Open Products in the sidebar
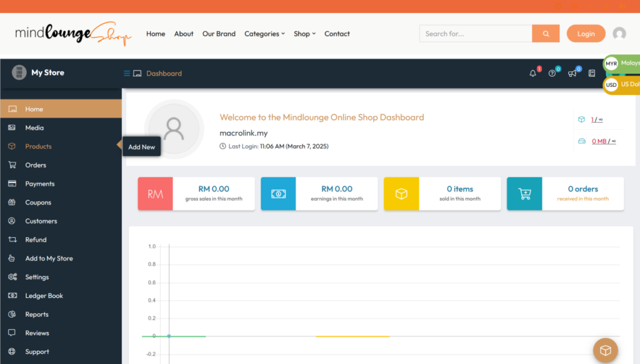 click(38, 146)
